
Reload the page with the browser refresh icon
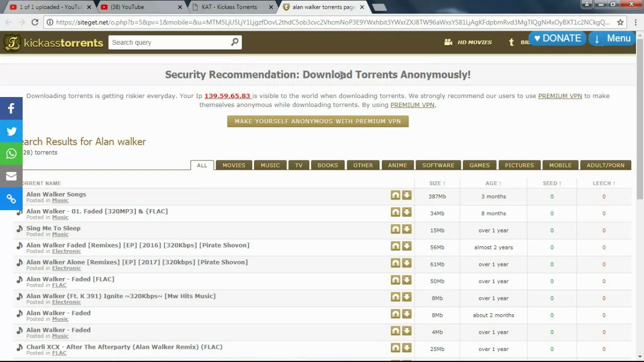click(x=35, y=22)
